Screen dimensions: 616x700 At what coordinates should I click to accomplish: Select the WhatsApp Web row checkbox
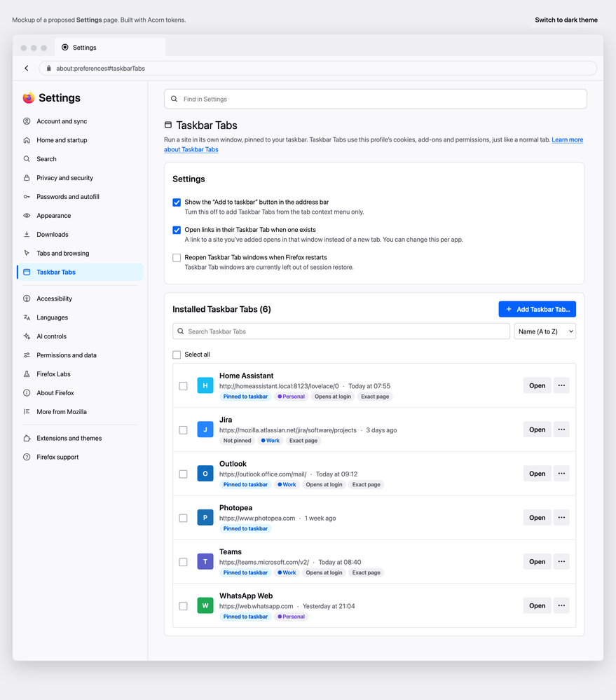click(183, 606)
